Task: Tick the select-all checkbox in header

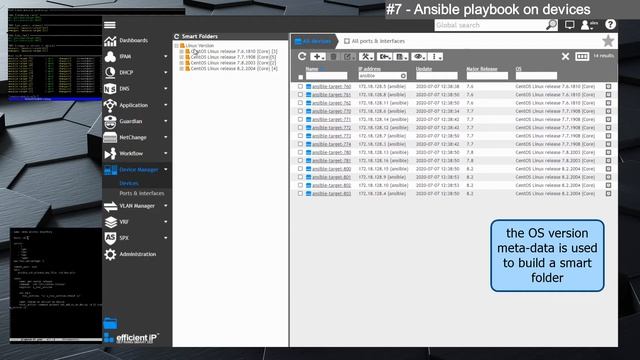Action: pyautogui.click(x=301, y=77)
